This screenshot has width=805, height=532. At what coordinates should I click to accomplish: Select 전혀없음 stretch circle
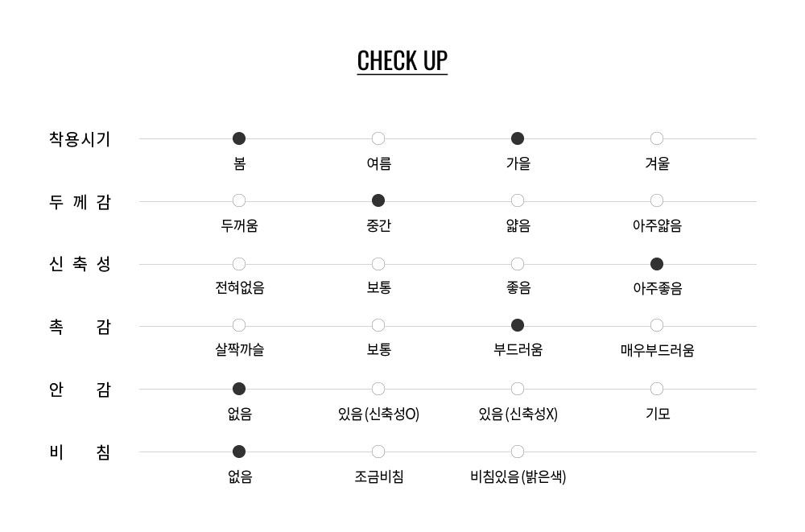(239, 264)
